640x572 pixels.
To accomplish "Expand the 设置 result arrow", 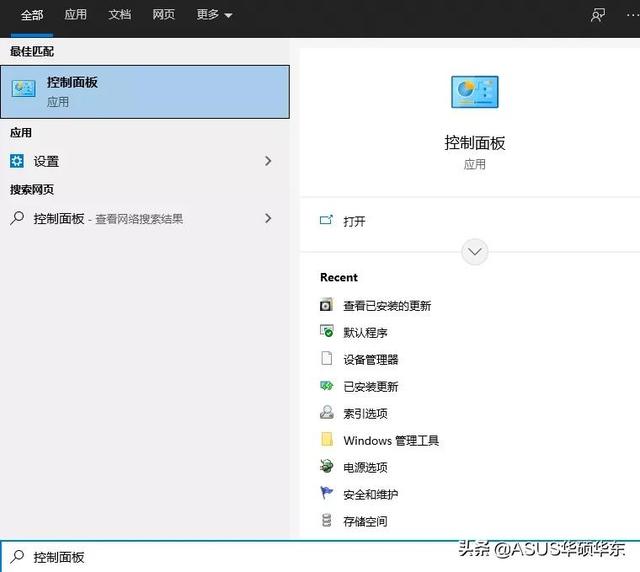I will 268,161.
